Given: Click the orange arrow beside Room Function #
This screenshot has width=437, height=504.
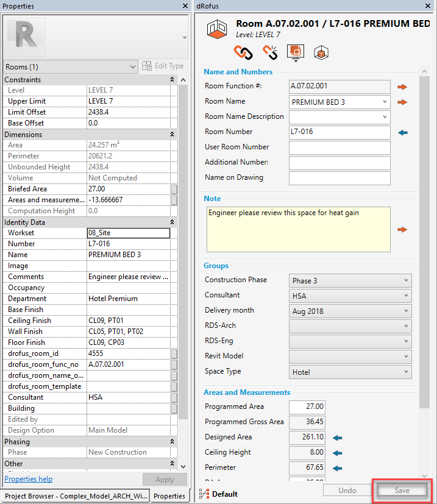Looking at the screenshot, I should click(402, 87).
